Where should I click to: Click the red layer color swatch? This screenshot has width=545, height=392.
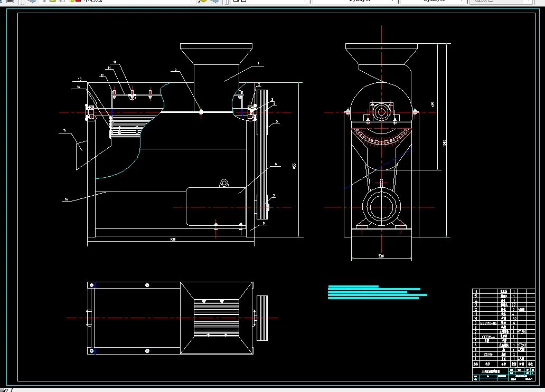coord(78,1)
